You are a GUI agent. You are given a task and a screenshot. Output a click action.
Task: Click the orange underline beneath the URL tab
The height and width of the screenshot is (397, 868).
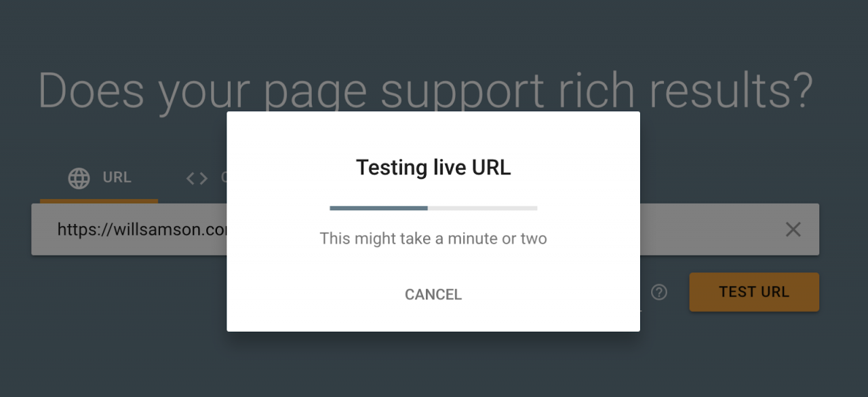(x=99, y=201)
